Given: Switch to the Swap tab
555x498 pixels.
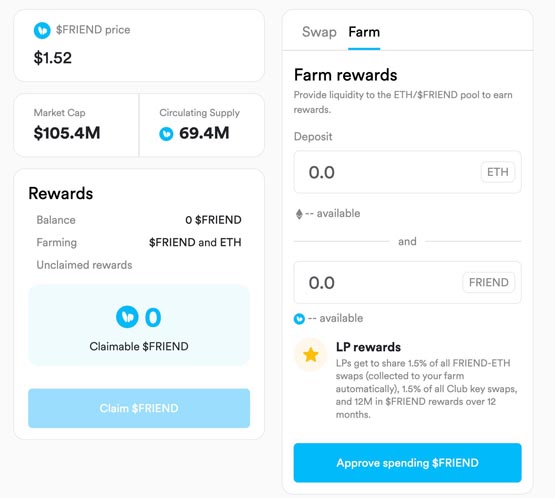Looking at the screenshot, I should 319,32.
